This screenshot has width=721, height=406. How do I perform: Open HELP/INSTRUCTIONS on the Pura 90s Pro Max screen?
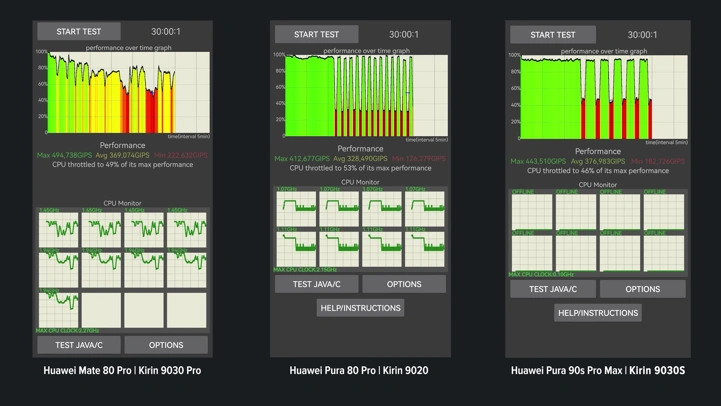pyautogui.click(x=598, y=313)
